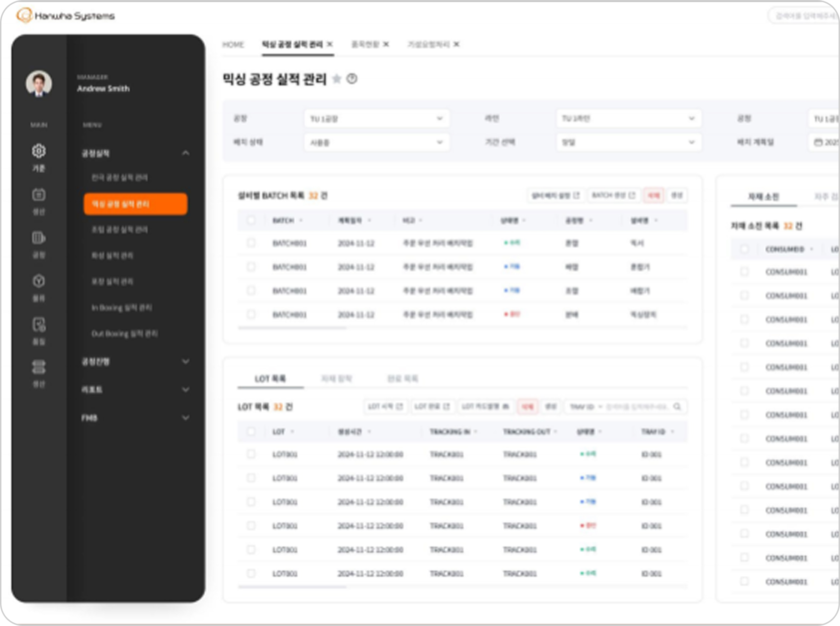Select the battery-shaped process icon in sidebar
Image resolution: width=840 pixels, height=626 pixels.
[x=39, y=238]
